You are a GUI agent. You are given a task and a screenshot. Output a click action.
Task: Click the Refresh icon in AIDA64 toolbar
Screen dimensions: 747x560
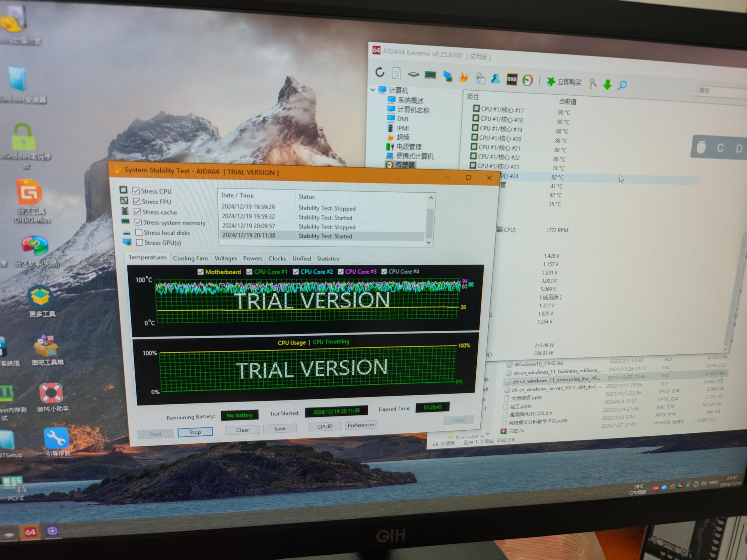click(380, 72)
